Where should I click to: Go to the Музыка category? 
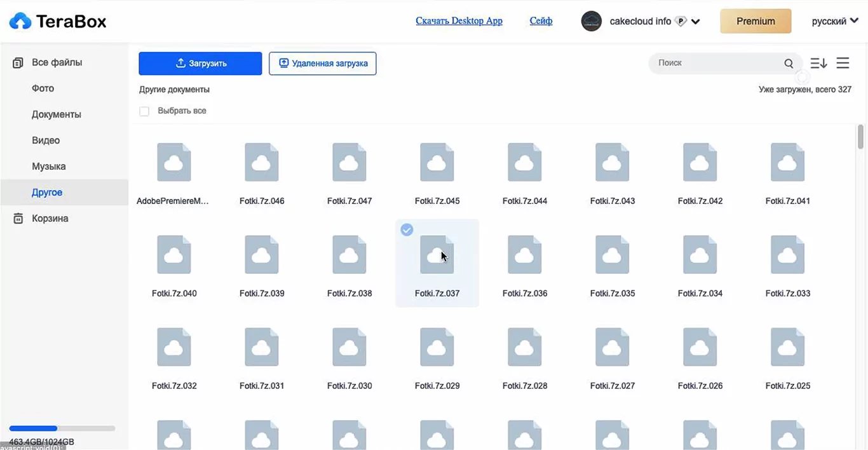(49, 167)
